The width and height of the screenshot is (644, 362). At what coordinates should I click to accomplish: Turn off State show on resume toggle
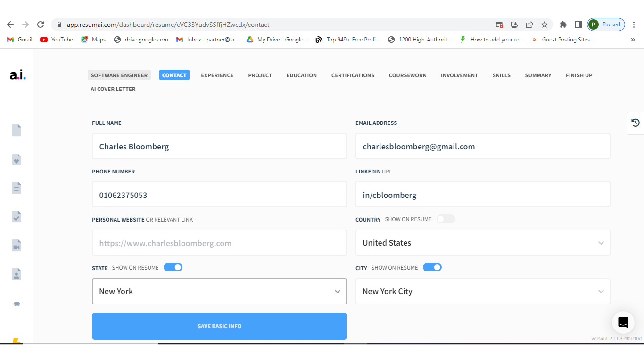173,268
